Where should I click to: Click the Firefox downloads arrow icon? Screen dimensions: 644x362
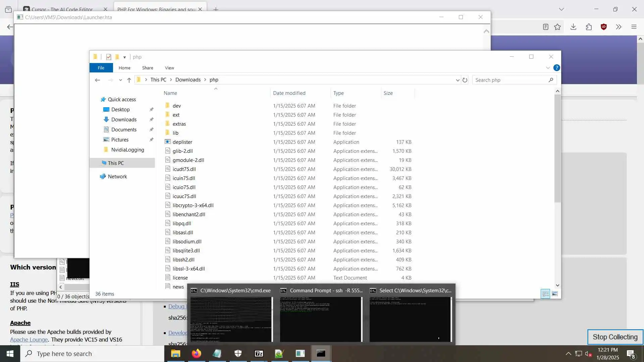coord(573,27)
